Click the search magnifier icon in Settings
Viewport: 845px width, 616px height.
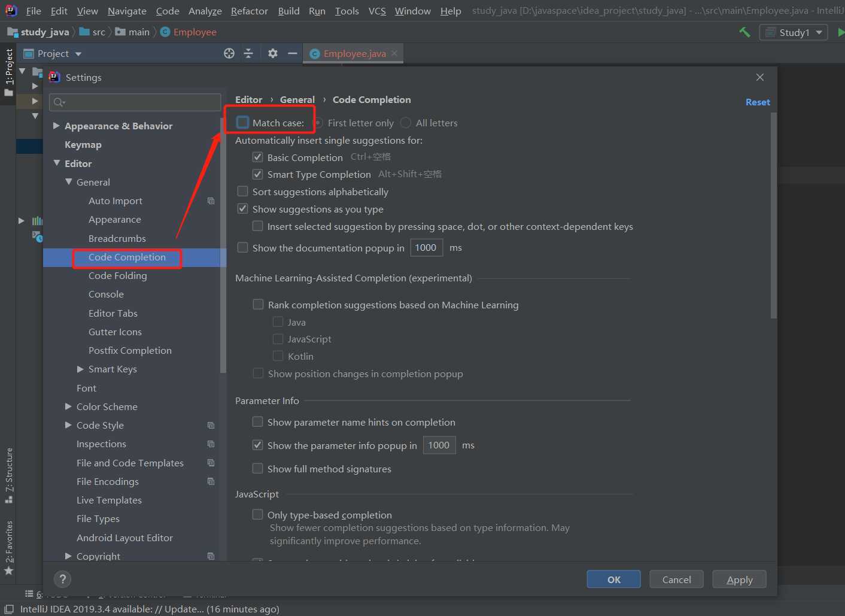coord(59,102)
